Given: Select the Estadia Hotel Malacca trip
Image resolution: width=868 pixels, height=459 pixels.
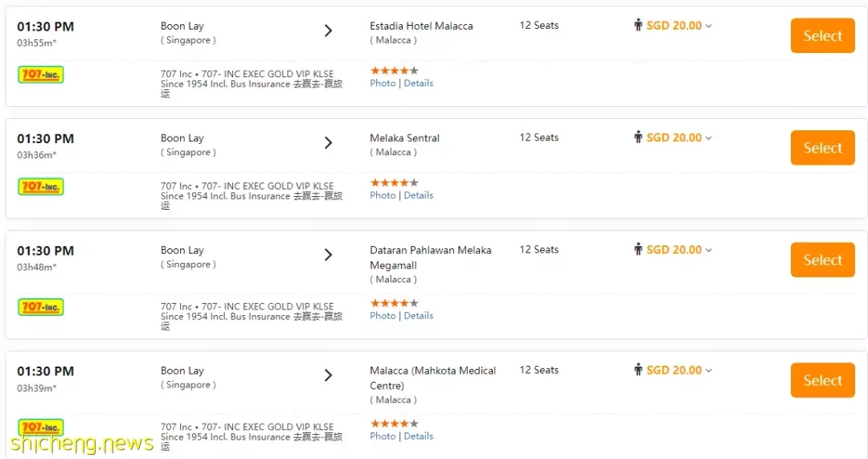Looking at the screenshot, I should click(823, 35).
